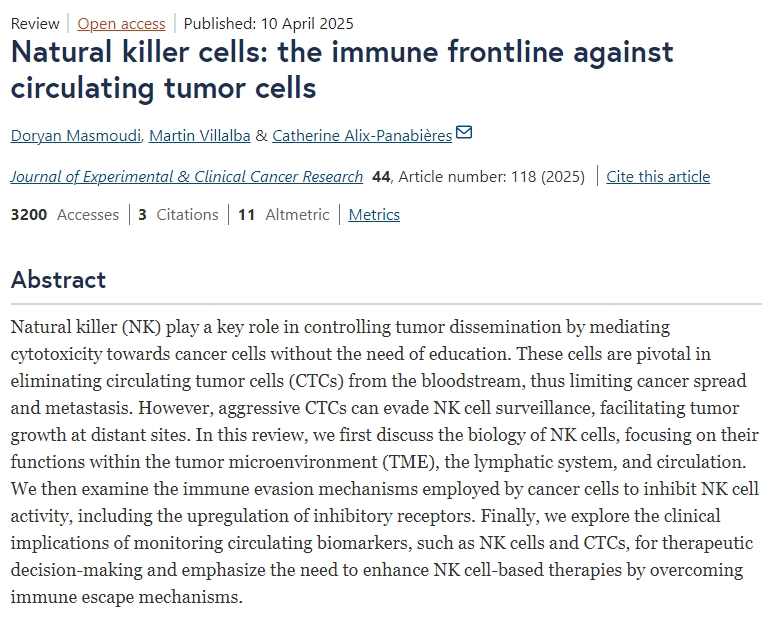
Task: Click the published date text
Action: 268,23
